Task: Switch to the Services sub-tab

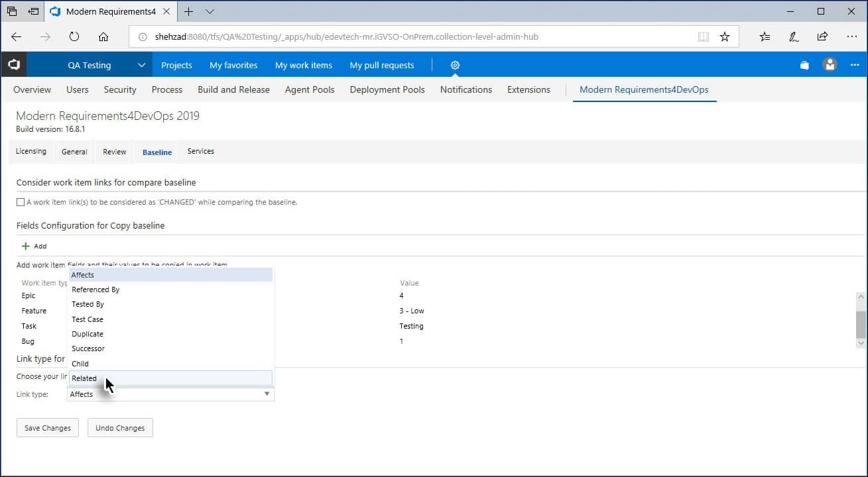Action: click(x=200, y=151)
